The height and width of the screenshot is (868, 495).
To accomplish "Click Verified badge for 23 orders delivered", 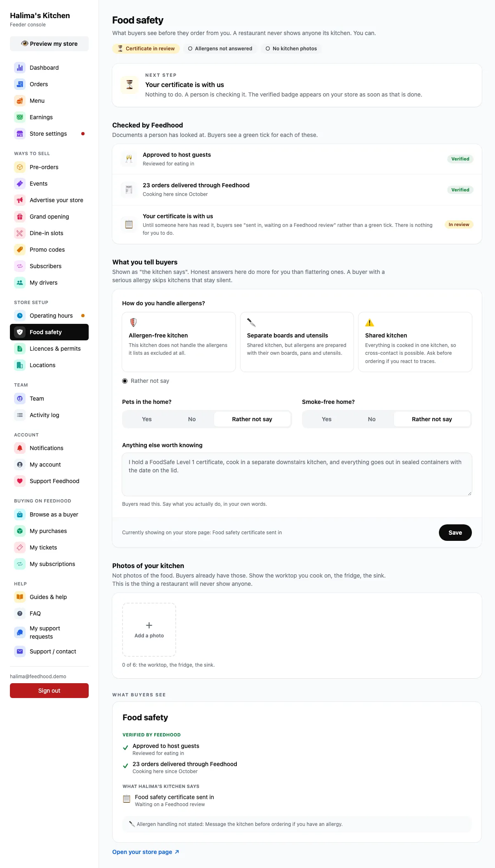I will pyautogui.click(x=460, y=190).
